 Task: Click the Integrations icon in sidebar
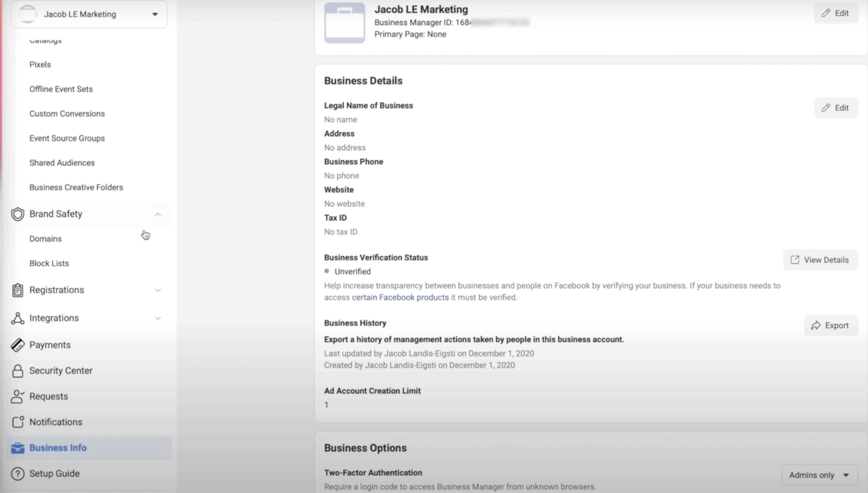click(17, 318)
